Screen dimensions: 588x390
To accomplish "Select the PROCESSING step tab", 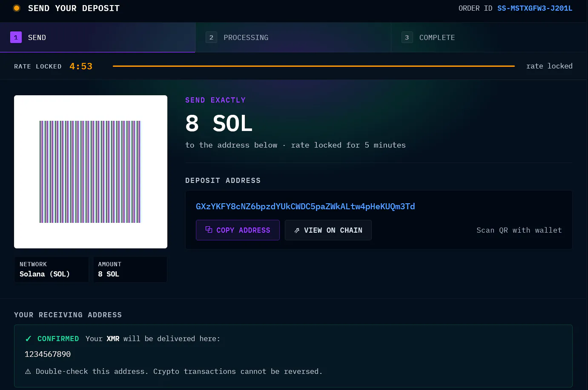I will pos(293,37).
